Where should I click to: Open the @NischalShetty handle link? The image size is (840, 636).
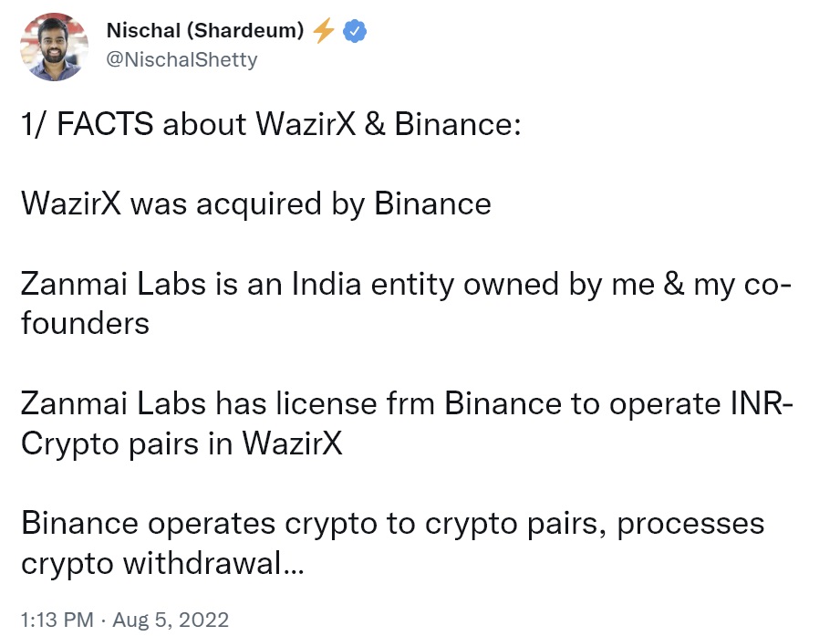tap(182, 59)
